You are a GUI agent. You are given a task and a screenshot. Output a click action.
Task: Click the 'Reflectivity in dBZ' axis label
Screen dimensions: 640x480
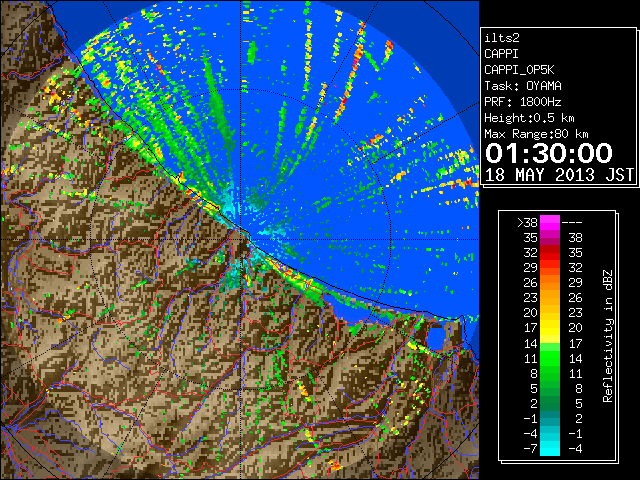(608, 336)
